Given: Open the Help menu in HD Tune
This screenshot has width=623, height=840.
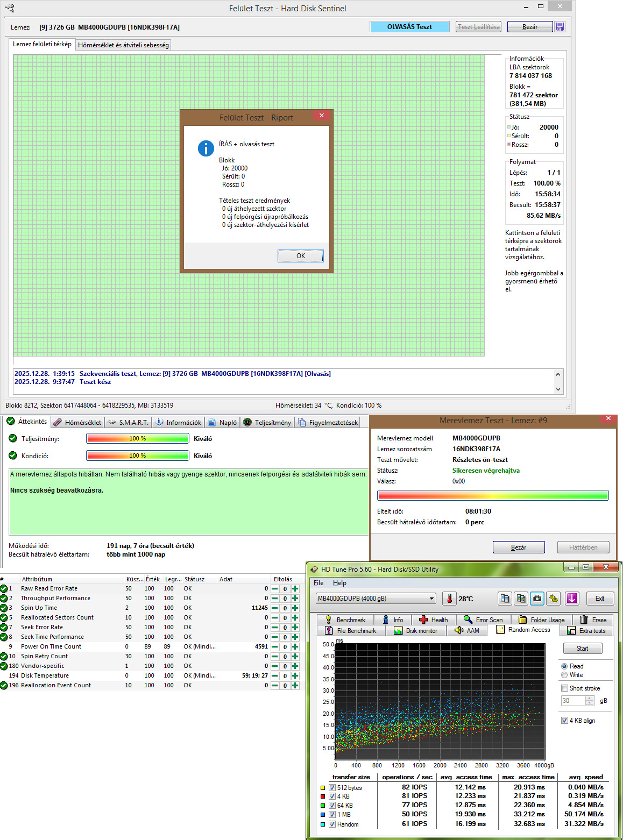Looking at the screenshot, I should click(x=339, y=583).
